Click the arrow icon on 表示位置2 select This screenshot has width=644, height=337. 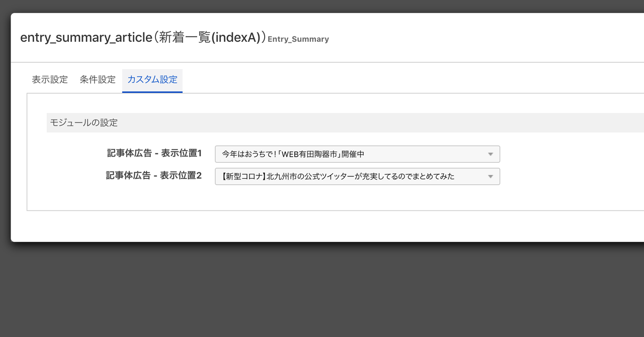click(491, 176)
